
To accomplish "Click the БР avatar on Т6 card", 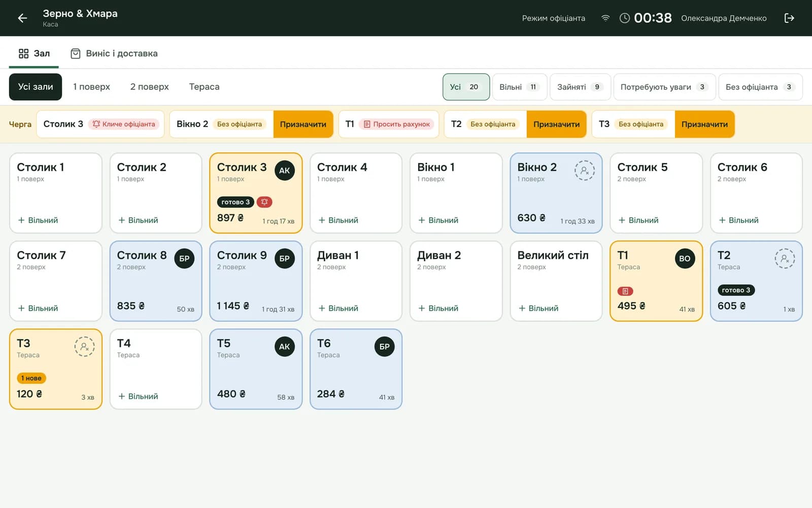I will point(385,346).
